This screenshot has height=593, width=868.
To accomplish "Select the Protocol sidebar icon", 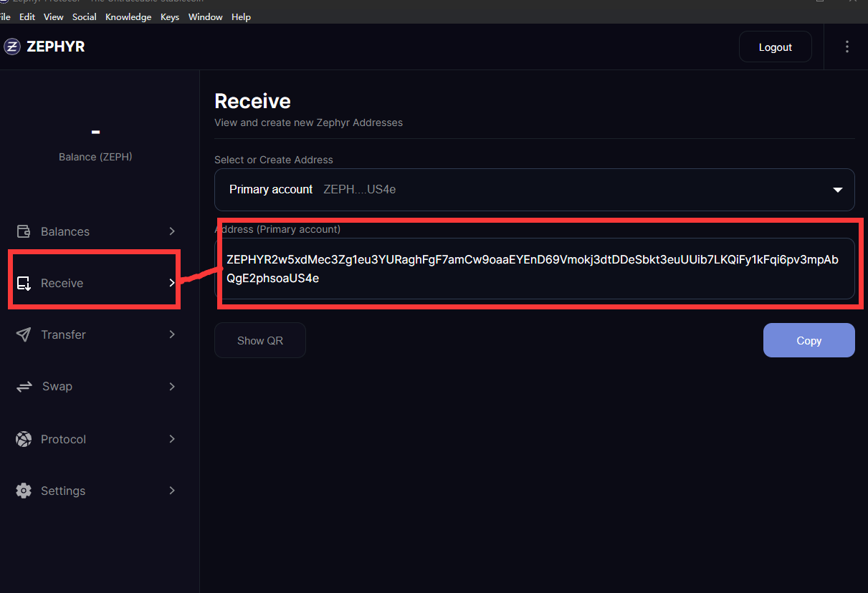I will click(x=24, y=439).
